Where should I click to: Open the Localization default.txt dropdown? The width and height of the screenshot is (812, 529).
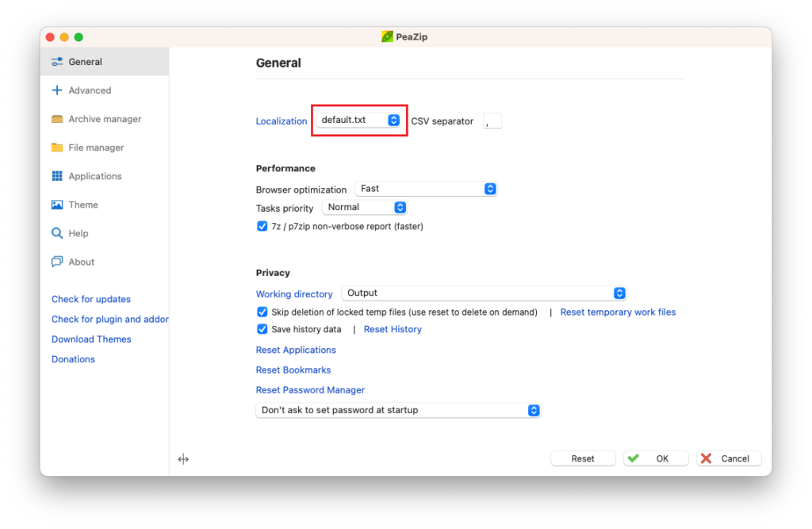point(359,121)
